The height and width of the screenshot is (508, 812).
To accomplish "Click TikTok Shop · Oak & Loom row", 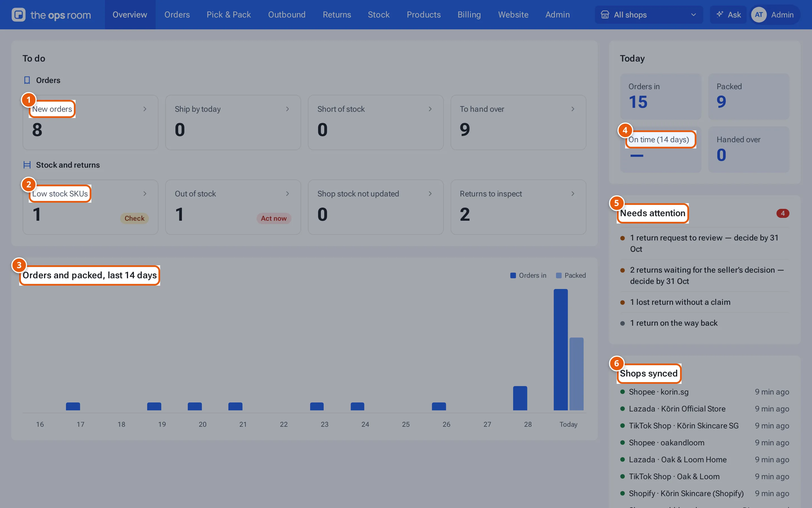I will [705, 476].
